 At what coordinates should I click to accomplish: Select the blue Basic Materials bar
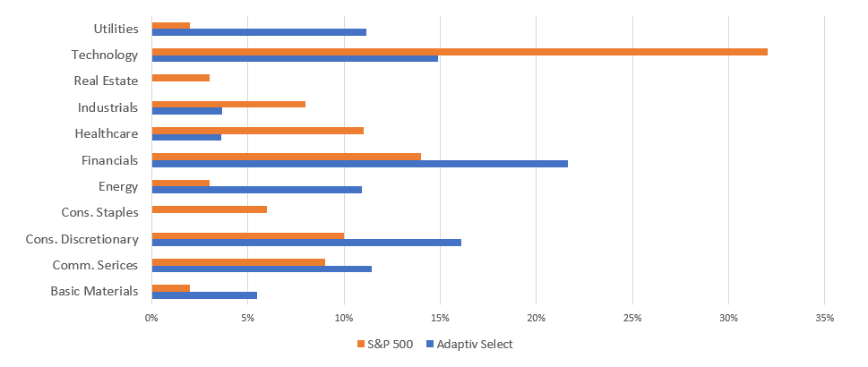[204, 295]
